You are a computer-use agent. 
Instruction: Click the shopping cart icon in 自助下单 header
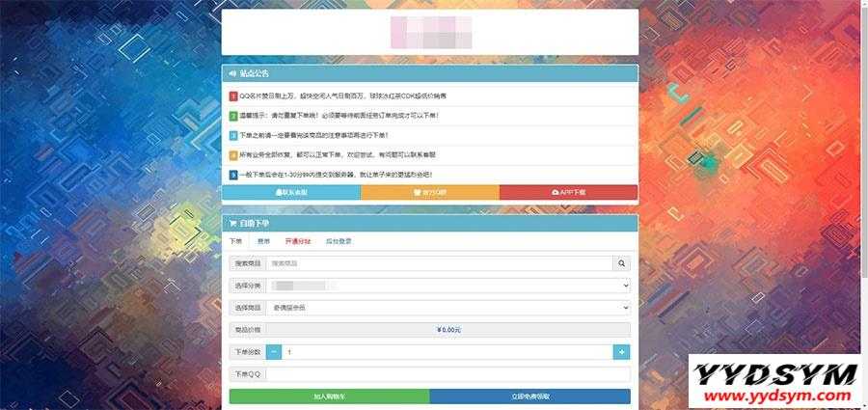tap(232, 223)
